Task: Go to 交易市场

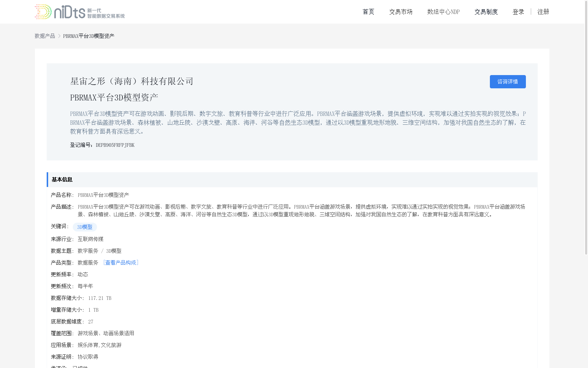Action: (401, 12)
